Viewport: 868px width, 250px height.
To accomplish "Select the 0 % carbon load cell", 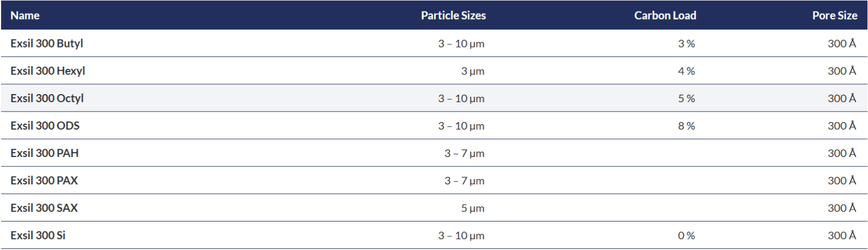I will pyautogui.click(x=686, y=235).
